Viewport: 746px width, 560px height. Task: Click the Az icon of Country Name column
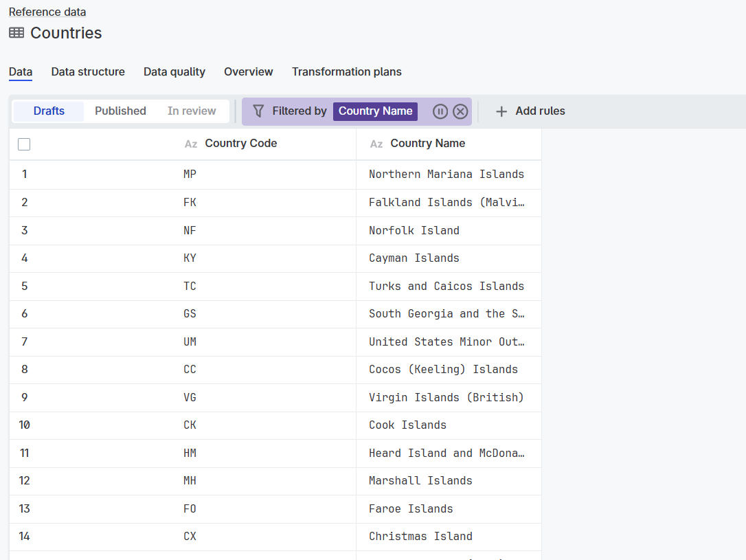coord(376,144)
